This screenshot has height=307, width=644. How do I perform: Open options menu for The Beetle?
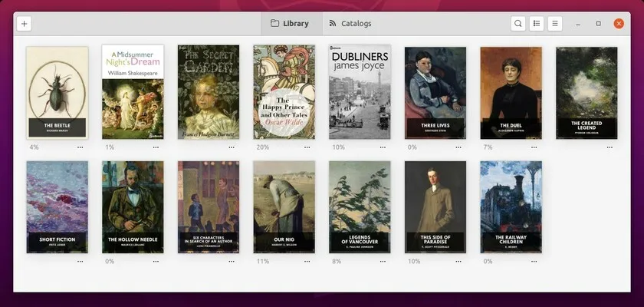tap(80, 147)
